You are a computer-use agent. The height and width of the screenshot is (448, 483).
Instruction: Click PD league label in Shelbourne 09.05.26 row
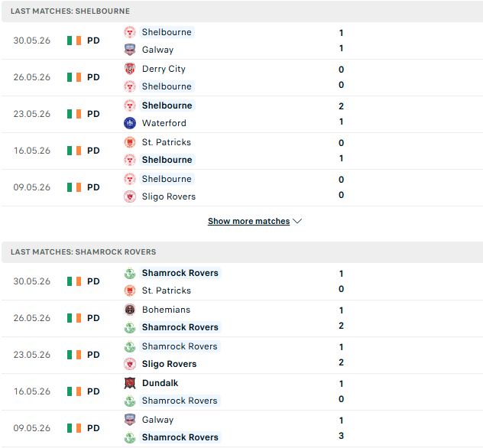click(93, 187)
